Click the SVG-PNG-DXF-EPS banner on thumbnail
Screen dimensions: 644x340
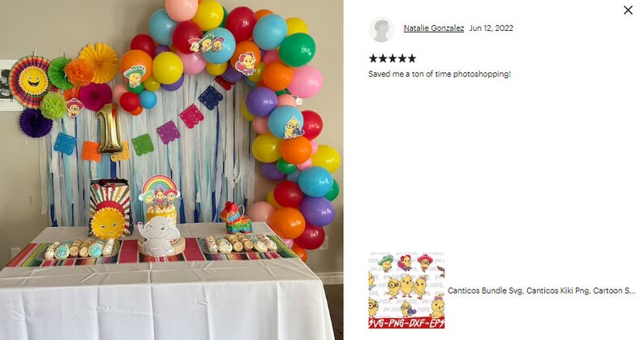pyautogui.click(x=406, y=323)
